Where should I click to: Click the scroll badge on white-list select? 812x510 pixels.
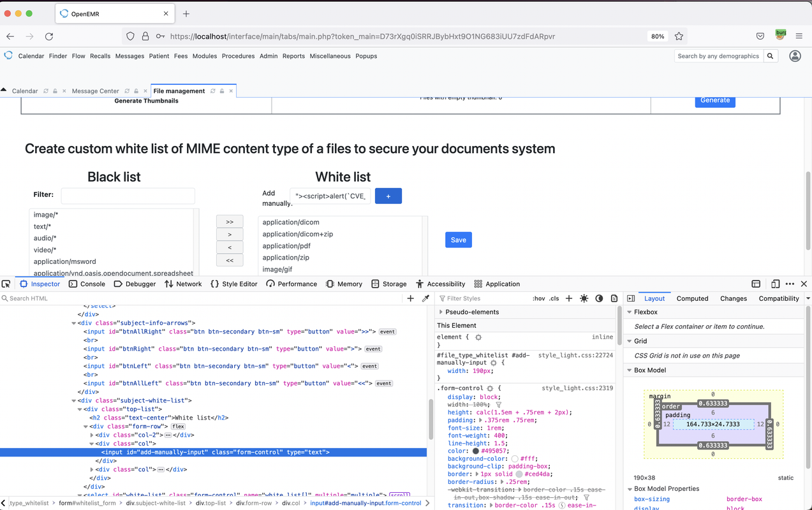[x=399, y=495]
